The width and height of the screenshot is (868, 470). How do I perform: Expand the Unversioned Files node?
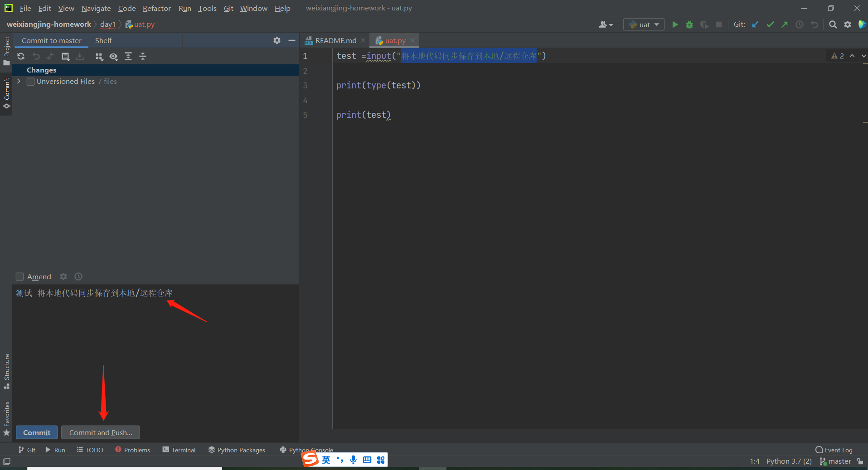point(19,81)
